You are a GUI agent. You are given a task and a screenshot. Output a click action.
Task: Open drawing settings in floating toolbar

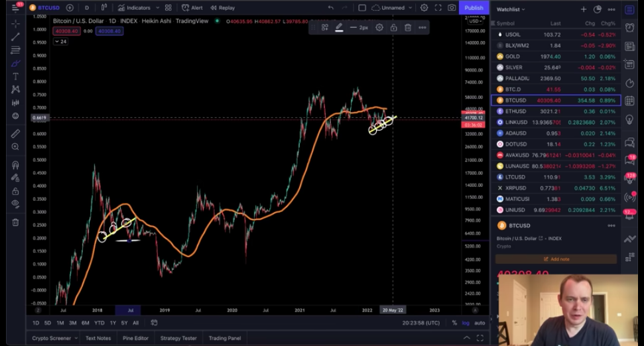379,27
